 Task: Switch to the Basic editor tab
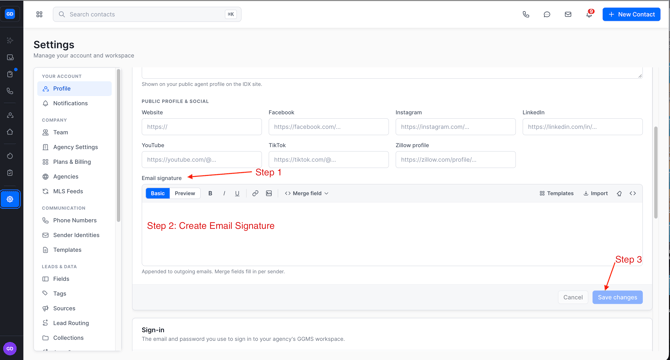(x=158, y=193)
